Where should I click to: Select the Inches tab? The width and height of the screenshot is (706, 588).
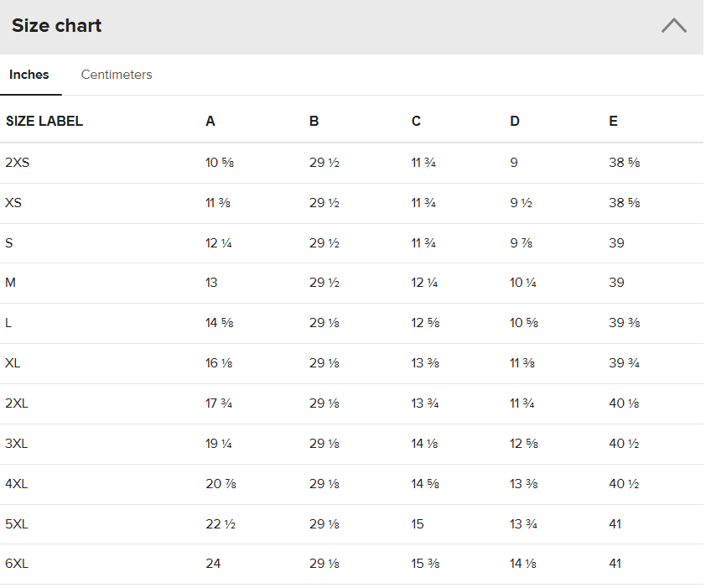pyautogui.click(x=29, y=75)
